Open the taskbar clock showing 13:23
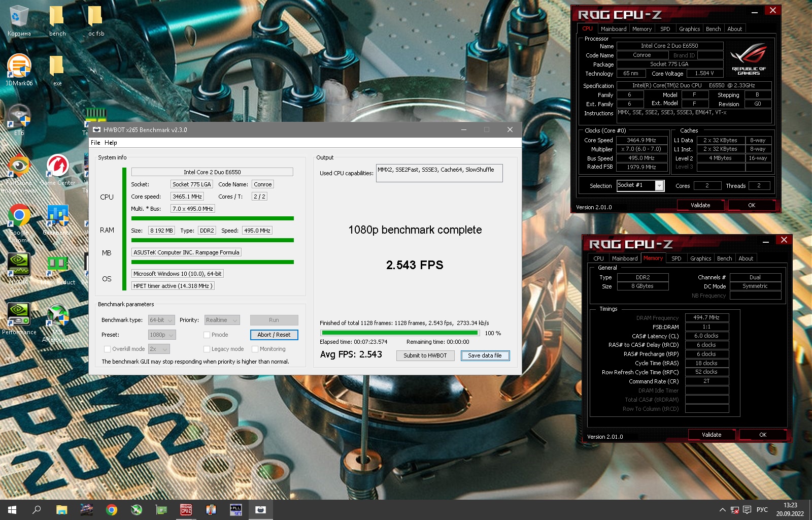 790,510
